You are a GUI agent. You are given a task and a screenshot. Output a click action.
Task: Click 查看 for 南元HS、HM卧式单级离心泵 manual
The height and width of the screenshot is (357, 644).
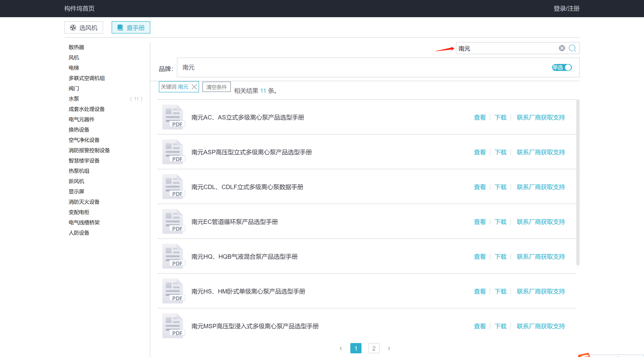[x=480, y=291]
